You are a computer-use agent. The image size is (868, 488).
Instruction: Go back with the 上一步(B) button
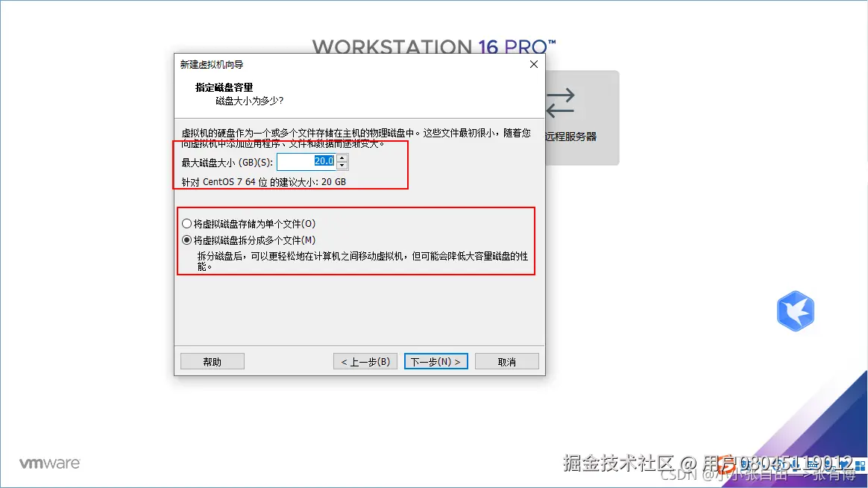click(x=365, y=362)
